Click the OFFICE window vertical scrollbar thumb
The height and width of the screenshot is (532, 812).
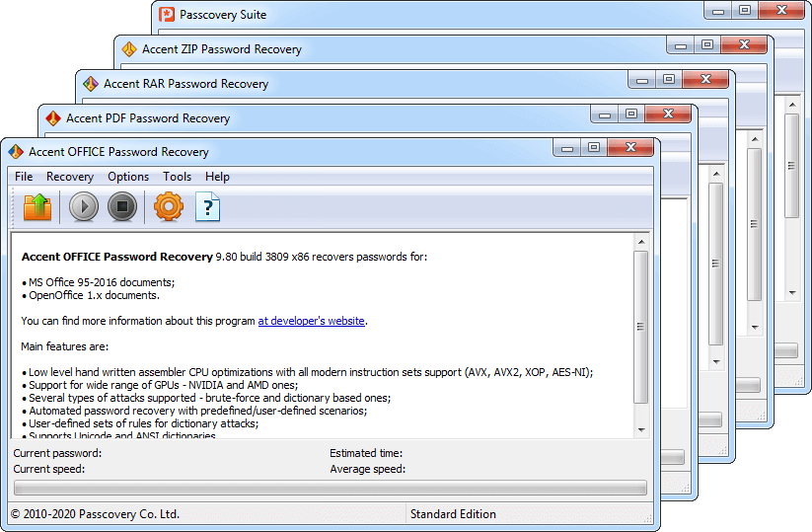[641, 327]
